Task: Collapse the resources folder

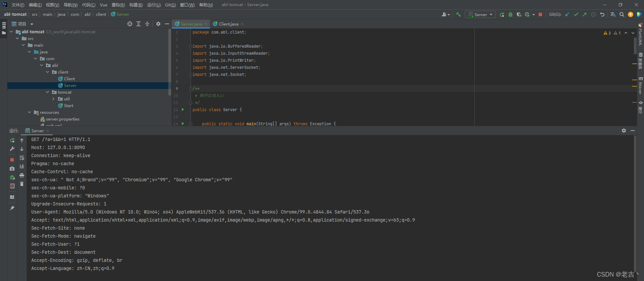Action: [x=30, y=112]
